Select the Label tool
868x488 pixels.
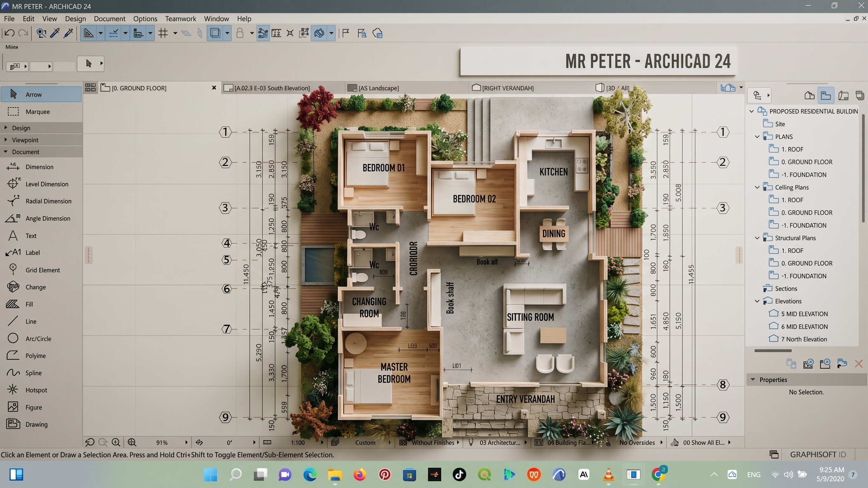click(x=41, y=253)
